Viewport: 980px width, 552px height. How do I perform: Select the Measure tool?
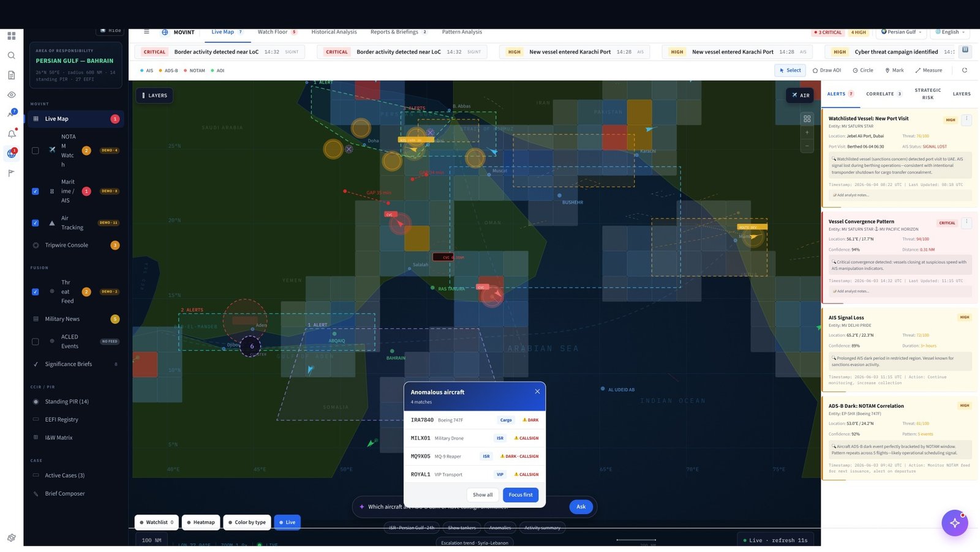click(x=929, y=70)
